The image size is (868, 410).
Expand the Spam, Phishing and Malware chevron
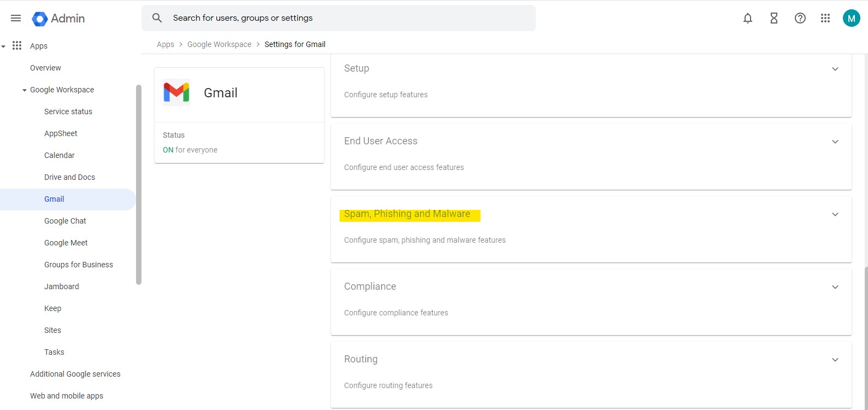tap(835, 214)
